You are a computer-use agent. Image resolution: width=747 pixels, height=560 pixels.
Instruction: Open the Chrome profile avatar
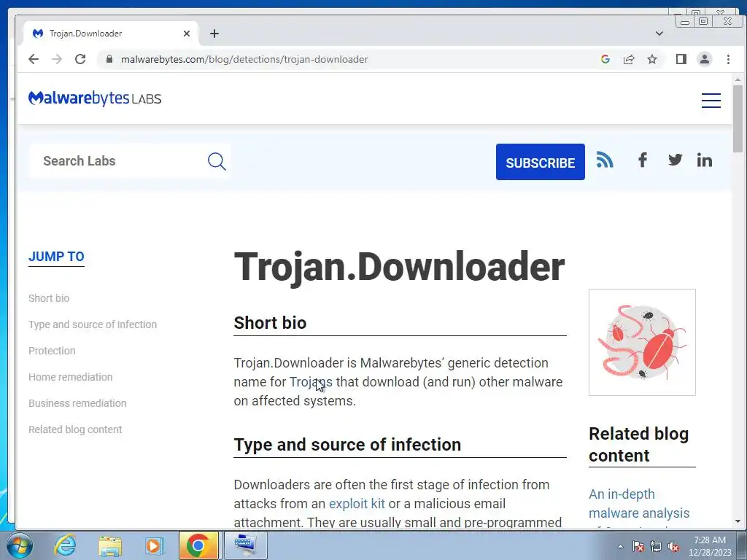pyautogui.click(x=704, y=59)
